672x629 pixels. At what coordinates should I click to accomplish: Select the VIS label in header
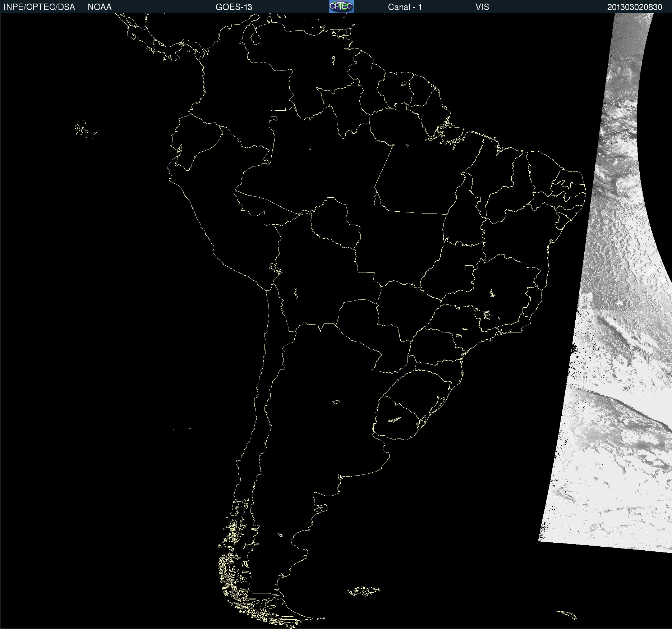pyautogui.click(x=482, y=7)
